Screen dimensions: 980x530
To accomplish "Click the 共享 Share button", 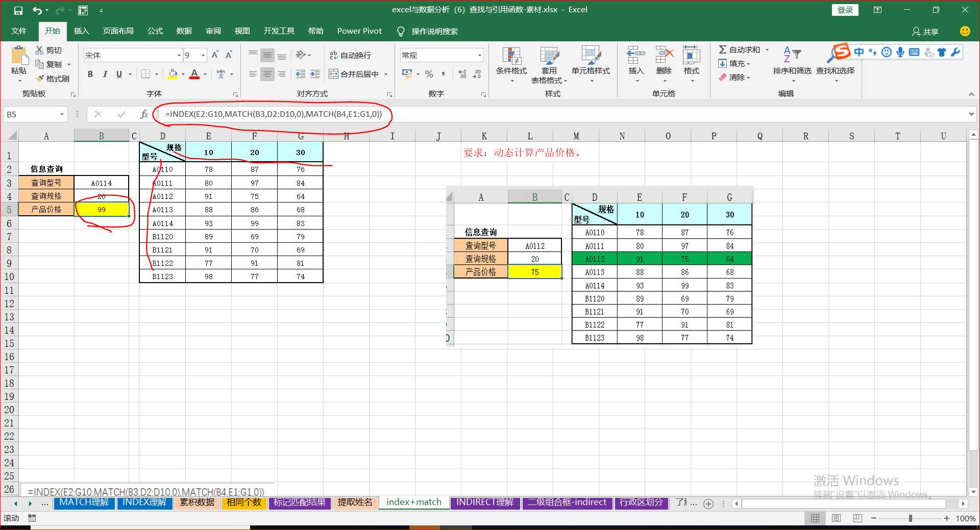I will click(x=925, y=32).
